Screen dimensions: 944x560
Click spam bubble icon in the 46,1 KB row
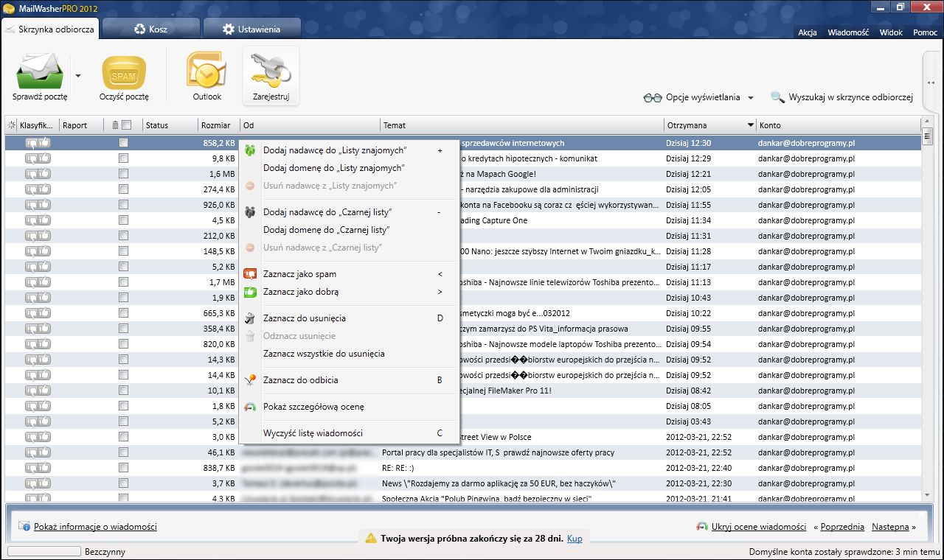click(x=32, y=452)
